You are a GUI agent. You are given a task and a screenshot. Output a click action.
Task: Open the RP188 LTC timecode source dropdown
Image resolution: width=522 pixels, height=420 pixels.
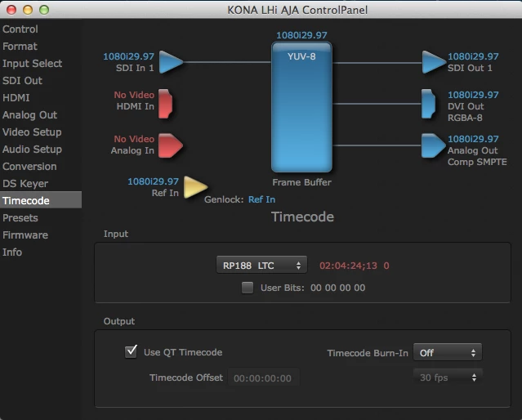(x=261, y=265)
